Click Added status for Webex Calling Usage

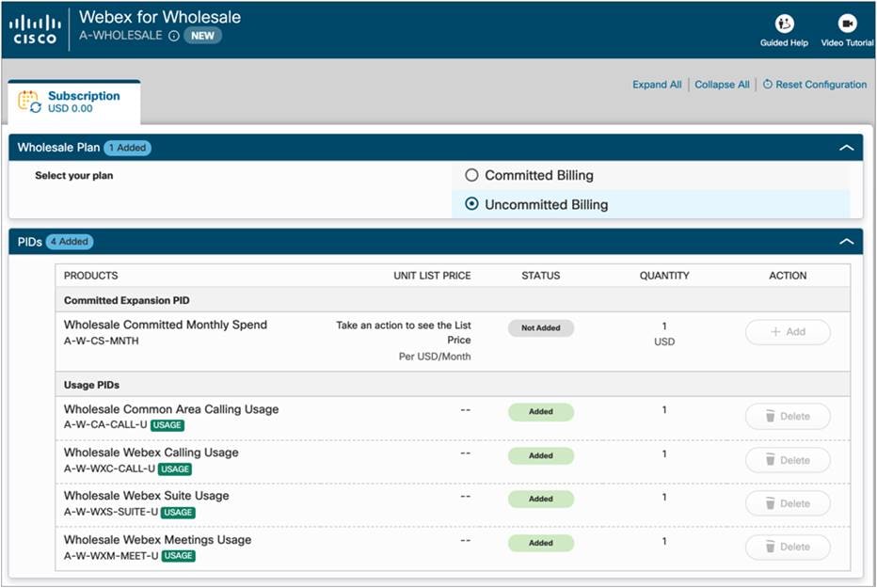(541, 455)
